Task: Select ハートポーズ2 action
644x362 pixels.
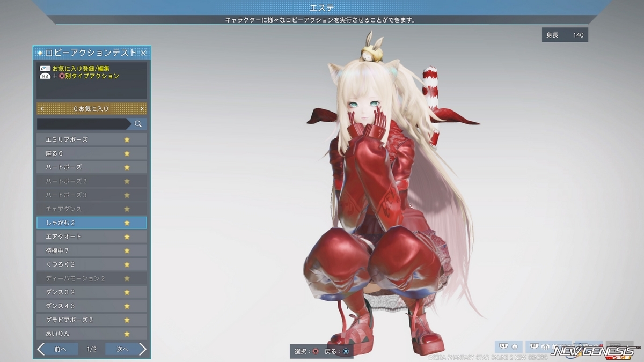Action: point(92,181)
